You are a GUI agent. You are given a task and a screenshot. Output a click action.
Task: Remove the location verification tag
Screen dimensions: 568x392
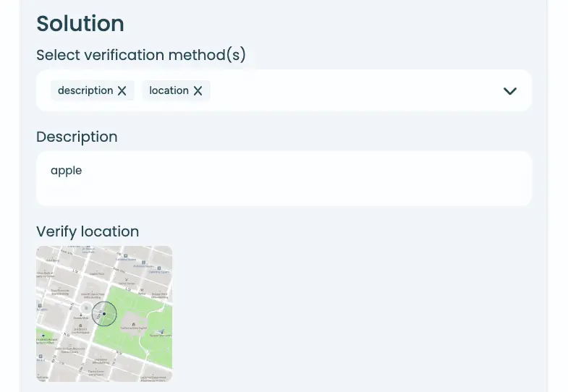click(x=198, y=91)
